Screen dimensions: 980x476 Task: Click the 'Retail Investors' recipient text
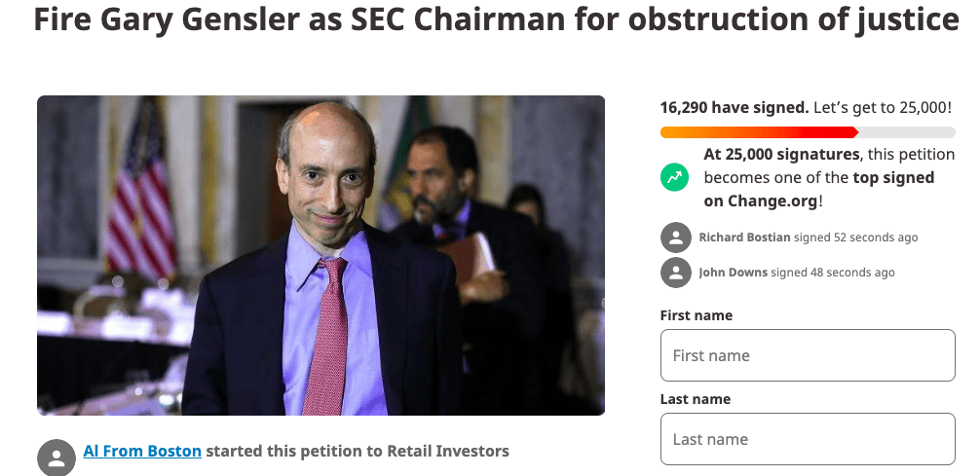[x=448, y=451]
